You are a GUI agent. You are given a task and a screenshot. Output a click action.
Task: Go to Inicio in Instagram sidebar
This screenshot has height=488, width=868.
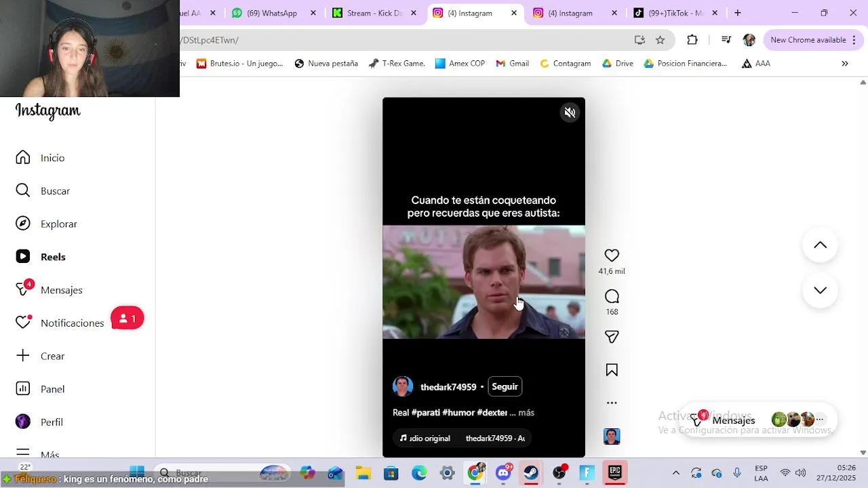[x=41, y=158]
